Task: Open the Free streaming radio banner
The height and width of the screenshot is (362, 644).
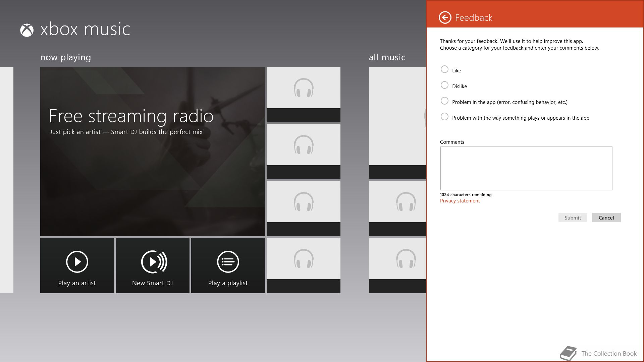Action: pyautogui.click(x=152, y=152)
